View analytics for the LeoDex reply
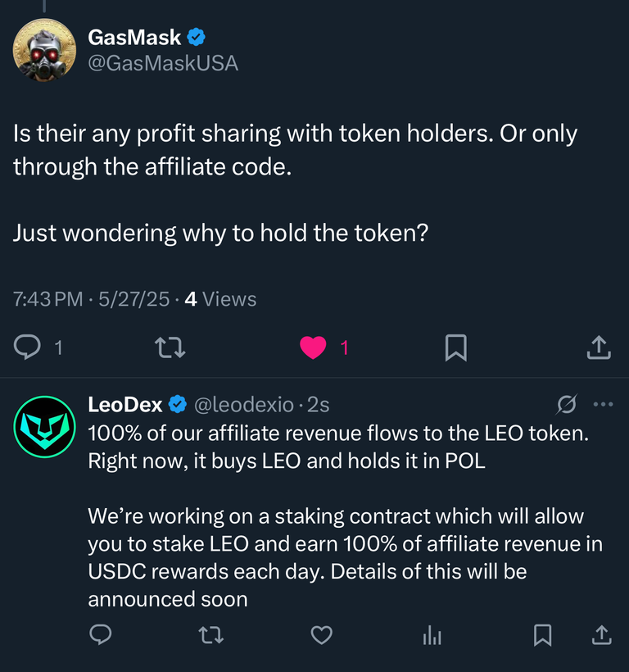Screen dimensions: 629x672 432,635
